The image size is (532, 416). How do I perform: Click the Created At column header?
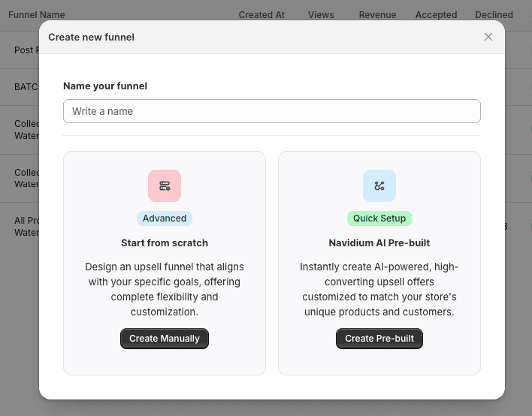(261, 15)
